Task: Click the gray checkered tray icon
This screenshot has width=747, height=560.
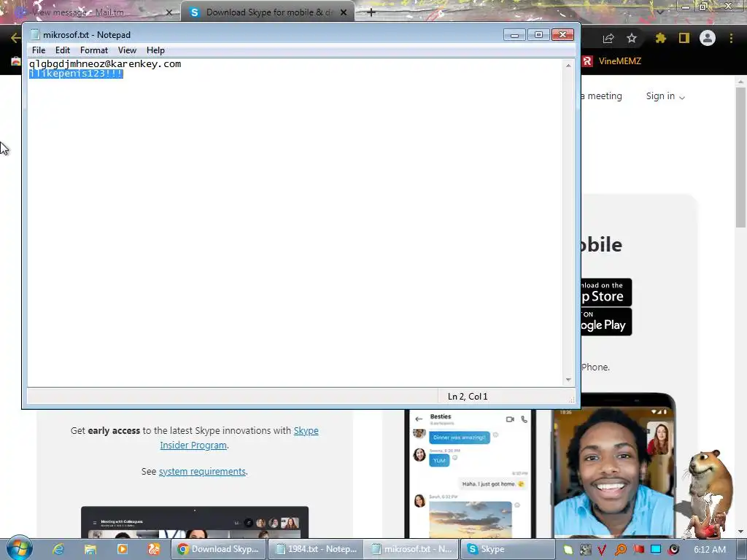Action: coord(586,550)
